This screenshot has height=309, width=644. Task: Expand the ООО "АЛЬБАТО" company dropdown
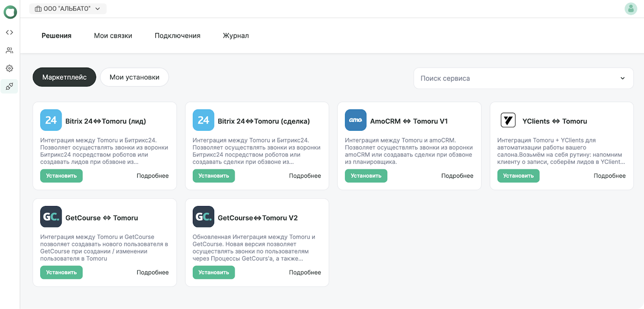[68, 9]
